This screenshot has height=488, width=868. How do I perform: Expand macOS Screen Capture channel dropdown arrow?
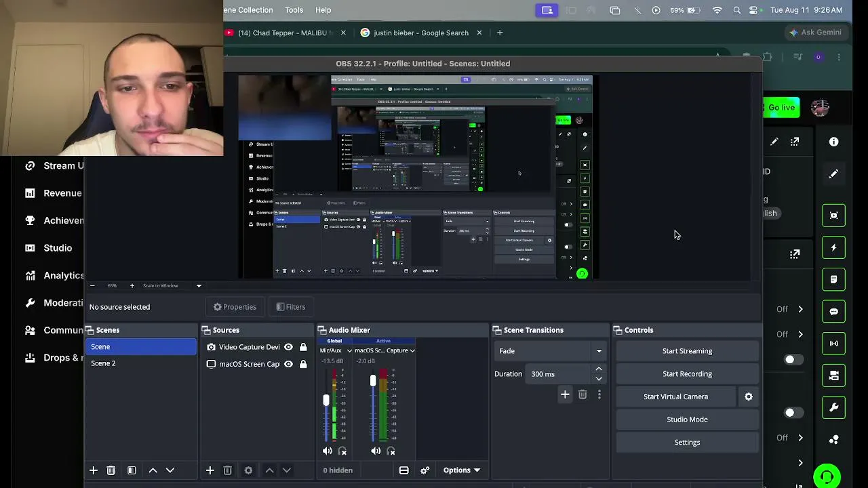click(x=412, y=351)
